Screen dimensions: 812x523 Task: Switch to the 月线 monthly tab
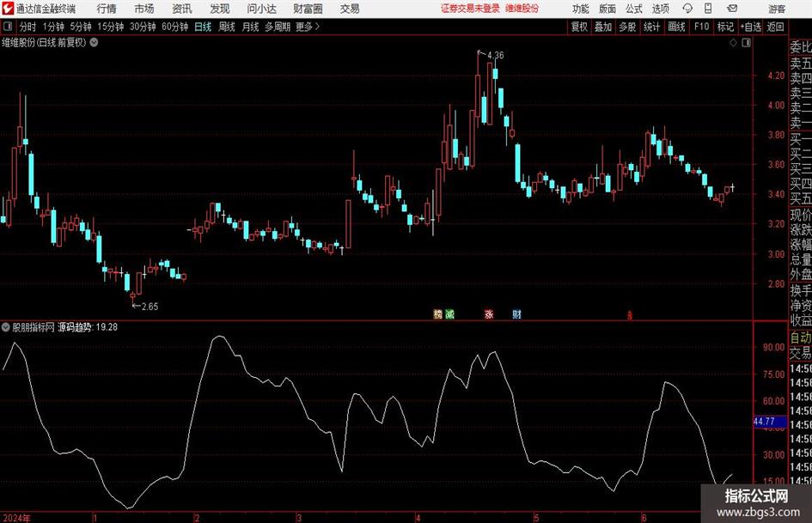250,27
